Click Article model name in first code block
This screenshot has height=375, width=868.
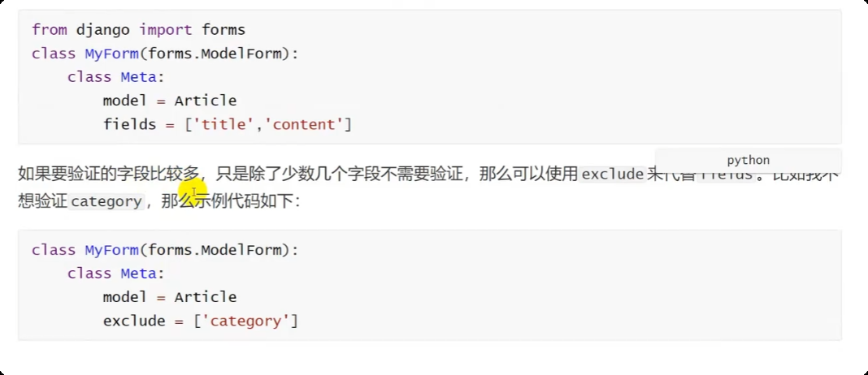point(206,101)
